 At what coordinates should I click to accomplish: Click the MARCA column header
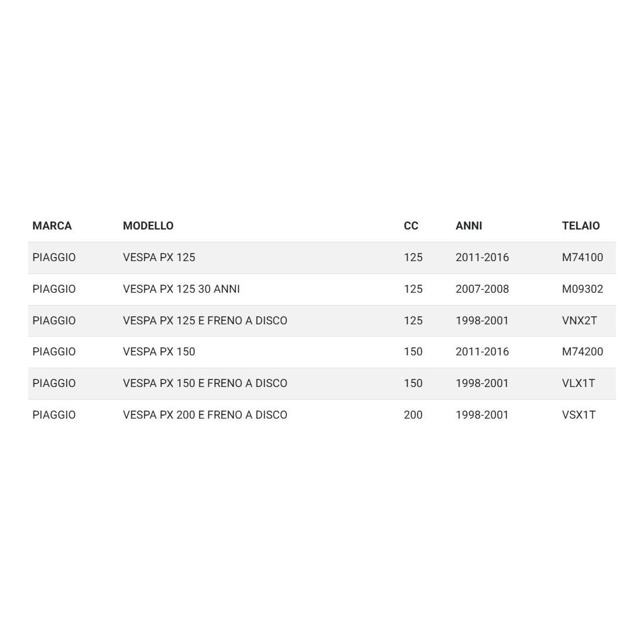pos(52,226)
